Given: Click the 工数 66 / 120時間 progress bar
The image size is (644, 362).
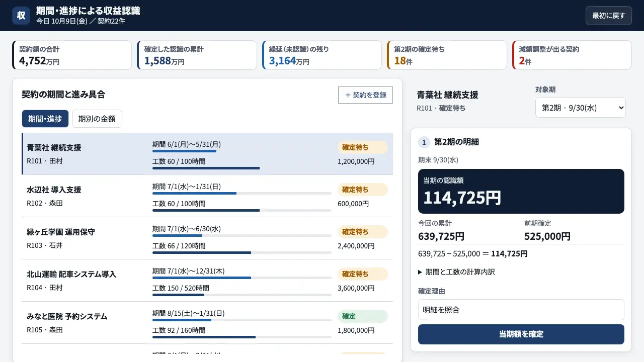Looking at the screenshot, I should click(x=242, y=252).
